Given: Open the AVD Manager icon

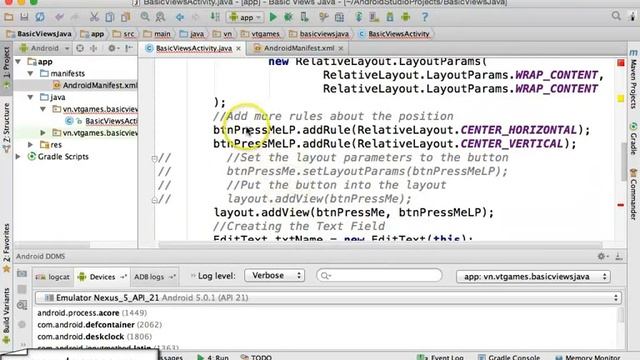Looking at the screenshot, I should (374, 17).
